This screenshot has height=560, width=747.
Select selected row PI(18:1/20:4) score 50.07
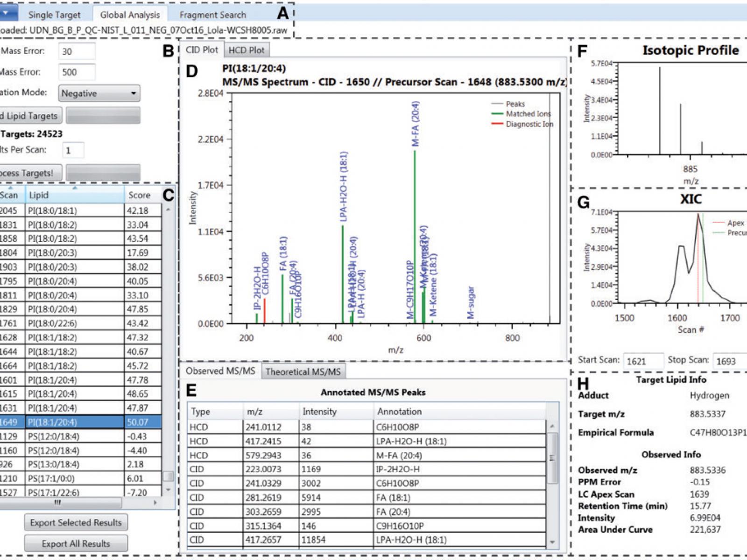click(80, 422)
